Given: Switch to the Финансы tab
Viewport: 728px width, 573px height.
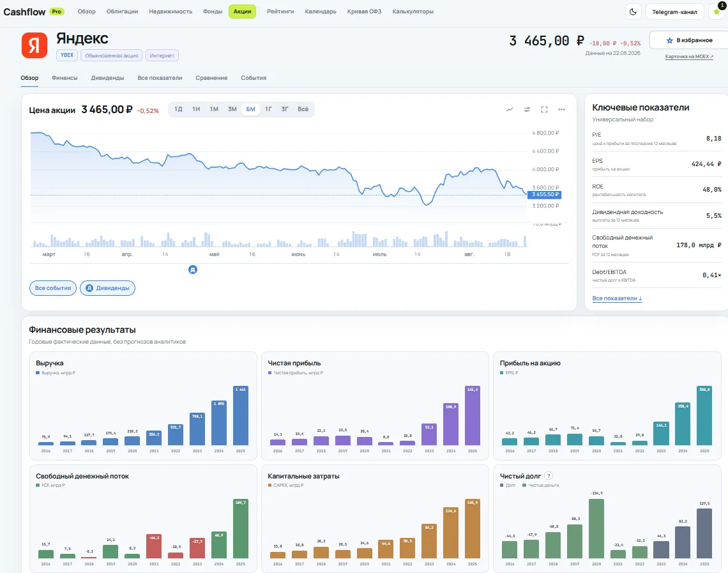Looking at the screenshot, I should 64,78.
